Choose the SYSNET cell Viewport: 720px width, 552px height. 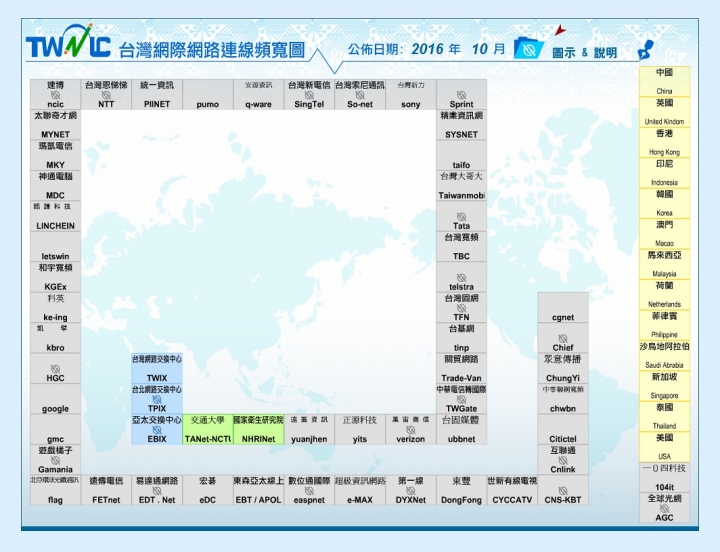[461, 124]
